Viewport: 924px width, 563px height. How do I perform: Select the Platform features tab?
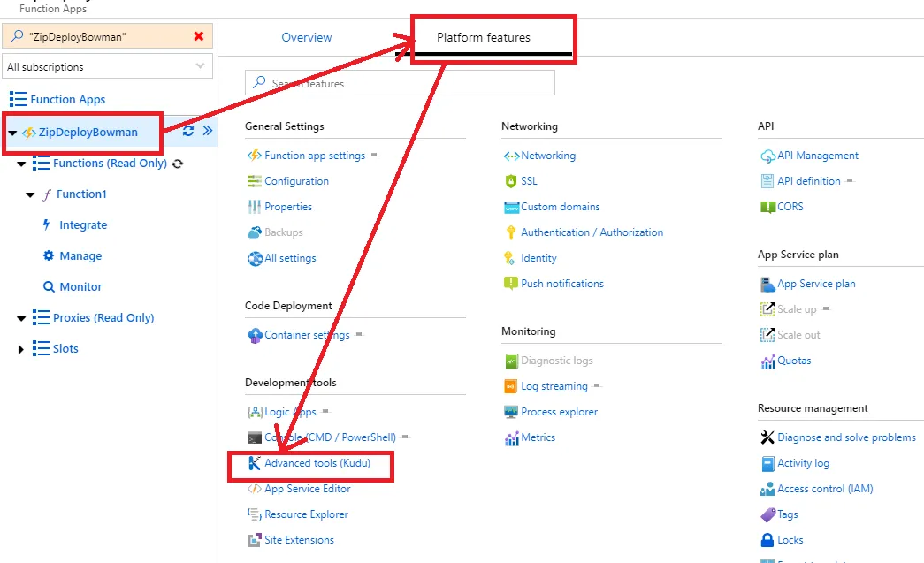[x=484, y=38]
